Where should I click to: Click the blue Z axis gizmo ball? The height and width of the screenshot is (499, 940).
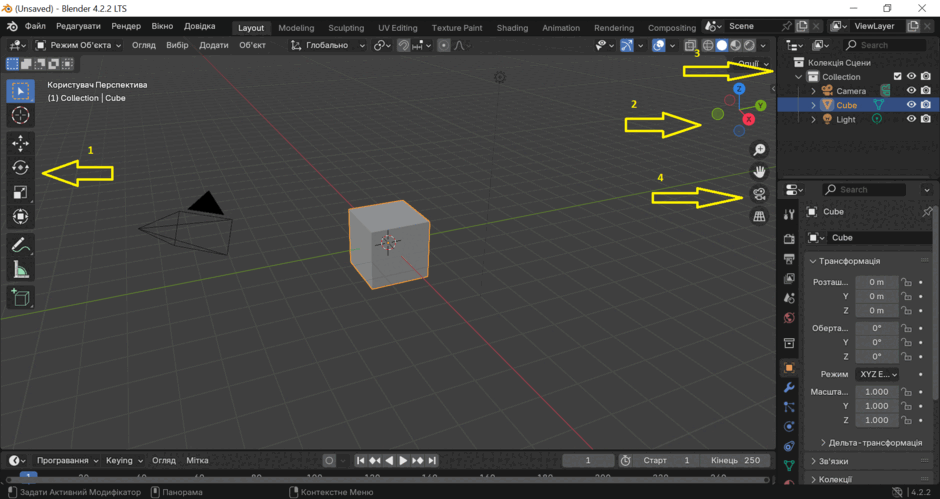coord(739,89)
